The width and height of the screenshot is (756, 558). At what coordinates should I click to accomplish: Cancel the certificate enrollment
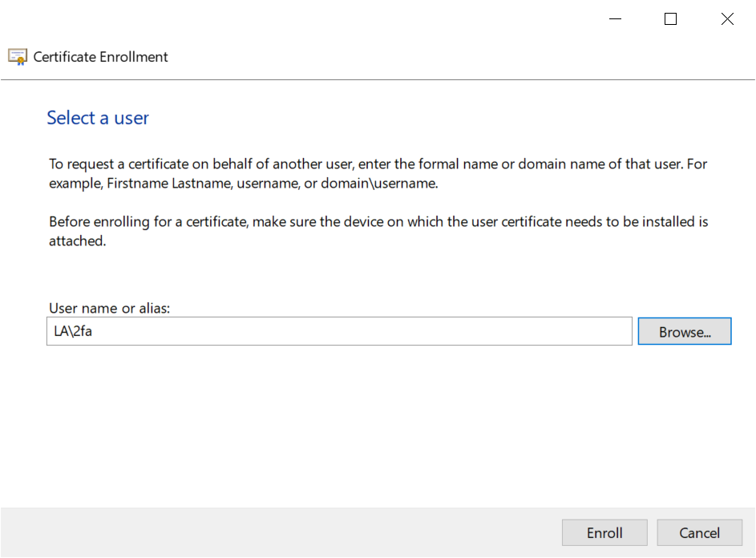click(699, 533)
